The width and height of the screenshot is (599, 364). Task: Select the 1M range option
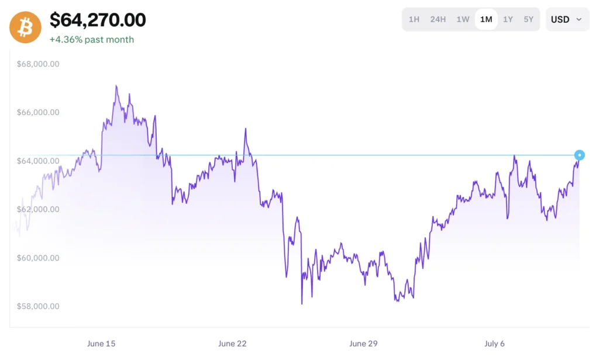[486, 19]
